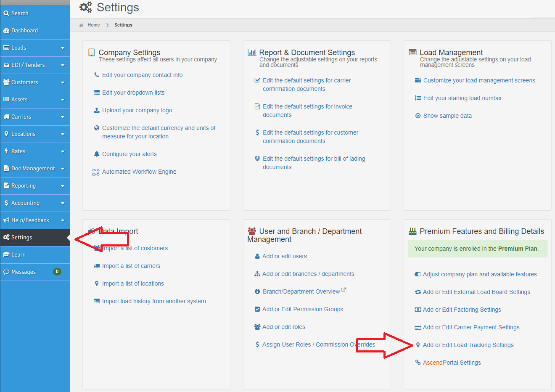555x392 pixels.
Task: Expand the Rates sidebar menu arrow
Action: [x=63, y=151]
